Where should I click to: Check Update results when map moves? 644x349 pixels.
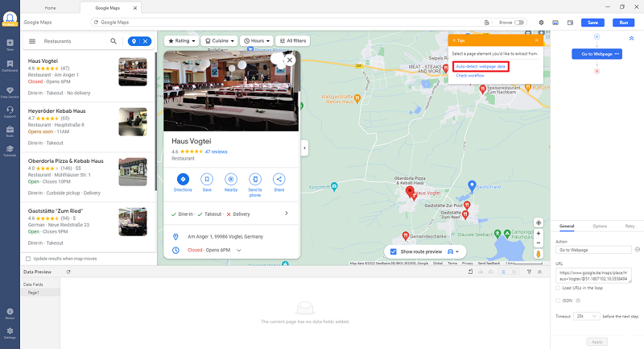click(28, 259)
